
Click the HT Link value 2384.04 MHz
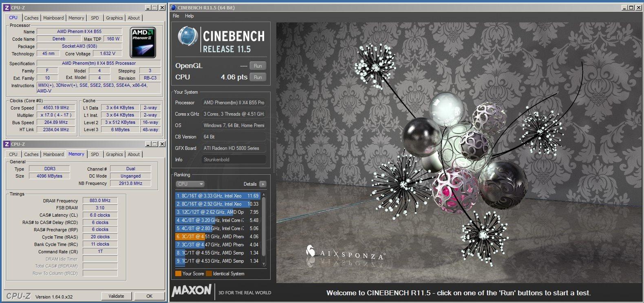pyautogui.click(x=56, y=130)
